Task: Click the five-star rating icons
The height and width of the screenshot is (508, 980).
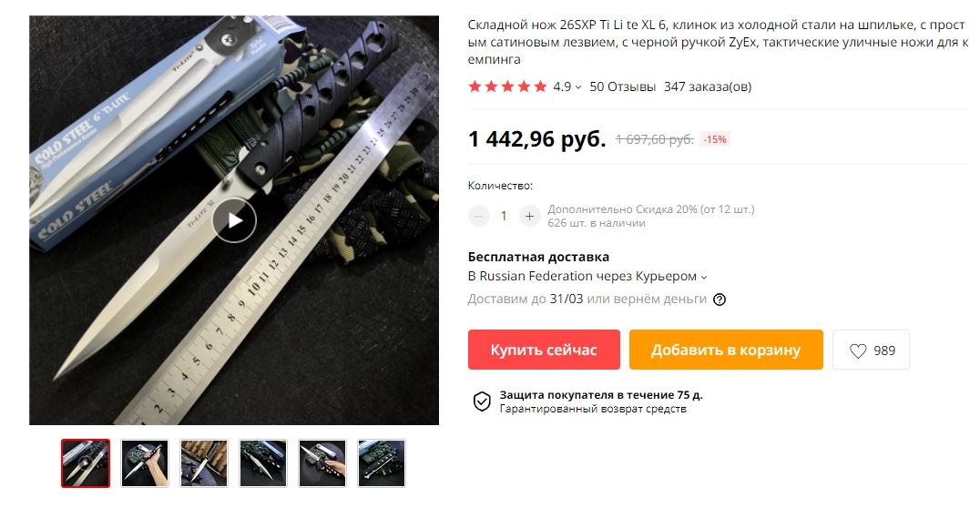Action: pyautogui.click(x=507, y=86)
